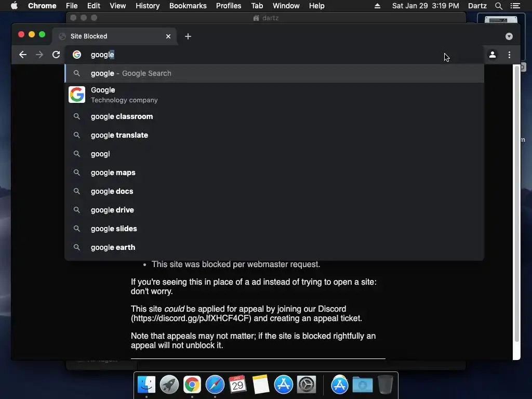Open Notification Center list icon

[x=515, y=6]
